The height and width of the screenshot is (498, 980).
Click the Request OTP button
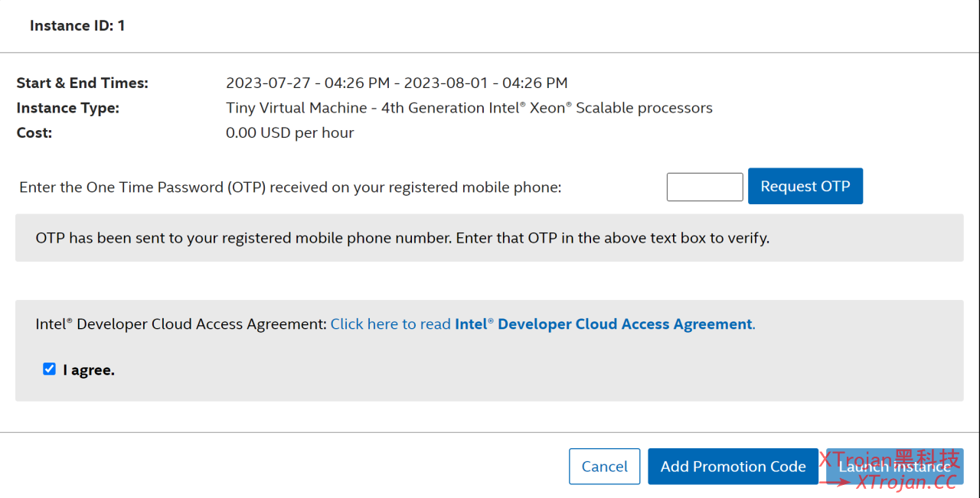[805, 186]
